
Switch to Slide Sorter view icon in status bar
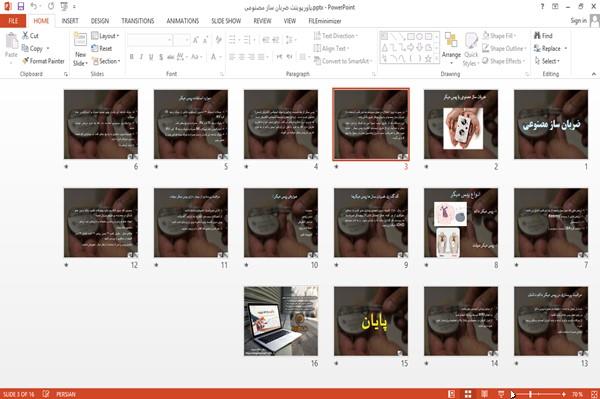(x=468, y=394)
